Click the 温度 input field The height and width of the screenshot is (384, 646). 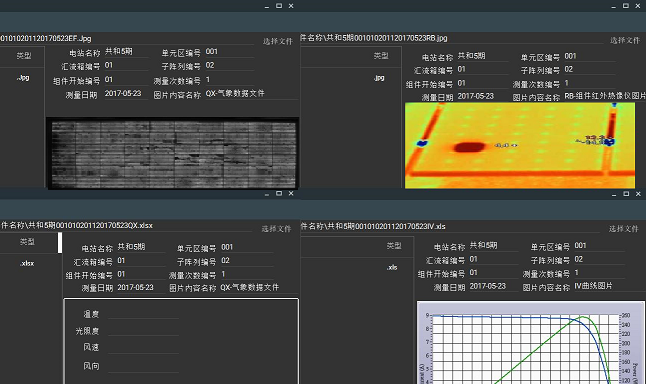[x=143, y=314]
